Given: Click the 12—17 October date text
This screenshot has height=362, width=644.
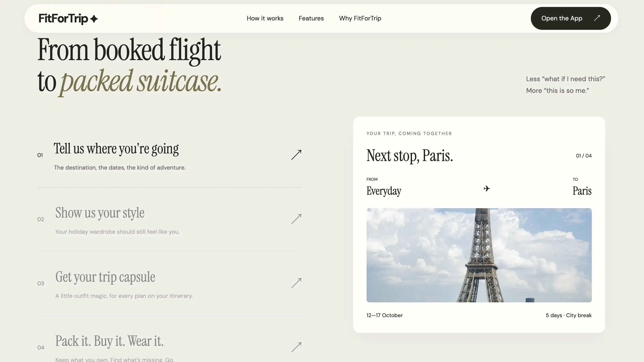Looking at the screenshot, I should (x=385, y=315).
